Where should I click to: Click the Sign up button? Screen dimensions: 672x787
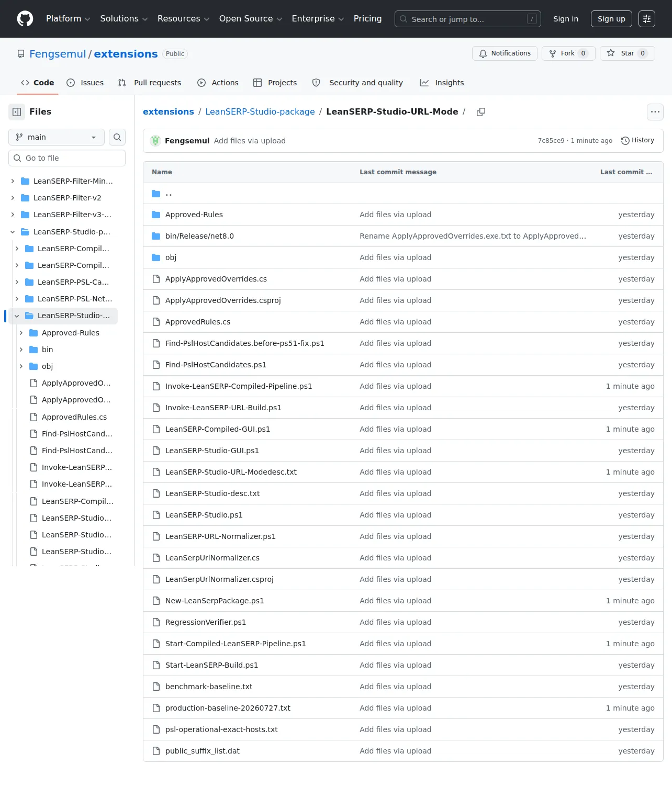611,19
